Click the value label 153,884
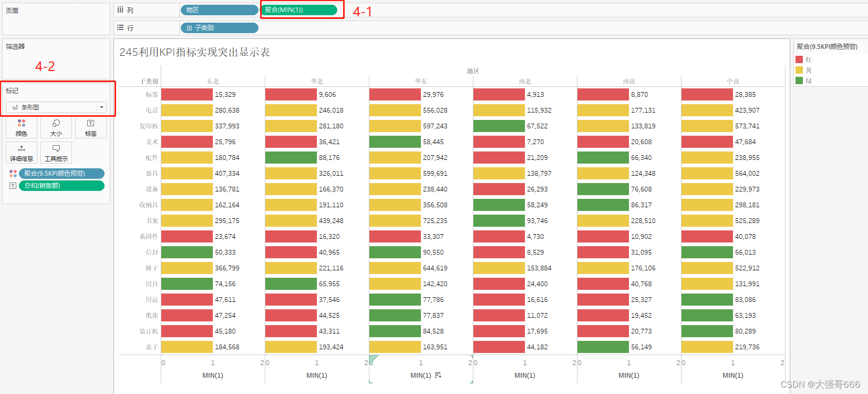Screen dimensions: 868x394 [x=539, y=268]
